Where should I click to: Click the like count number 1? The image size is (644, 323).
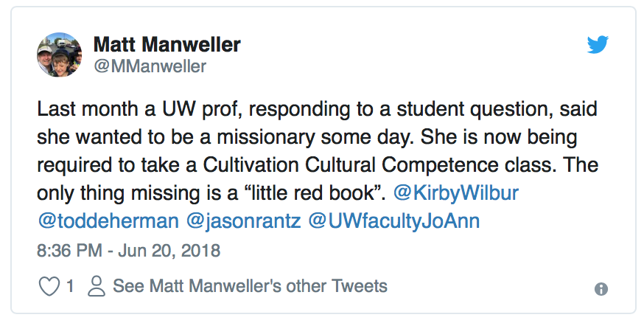pos(70,285)
